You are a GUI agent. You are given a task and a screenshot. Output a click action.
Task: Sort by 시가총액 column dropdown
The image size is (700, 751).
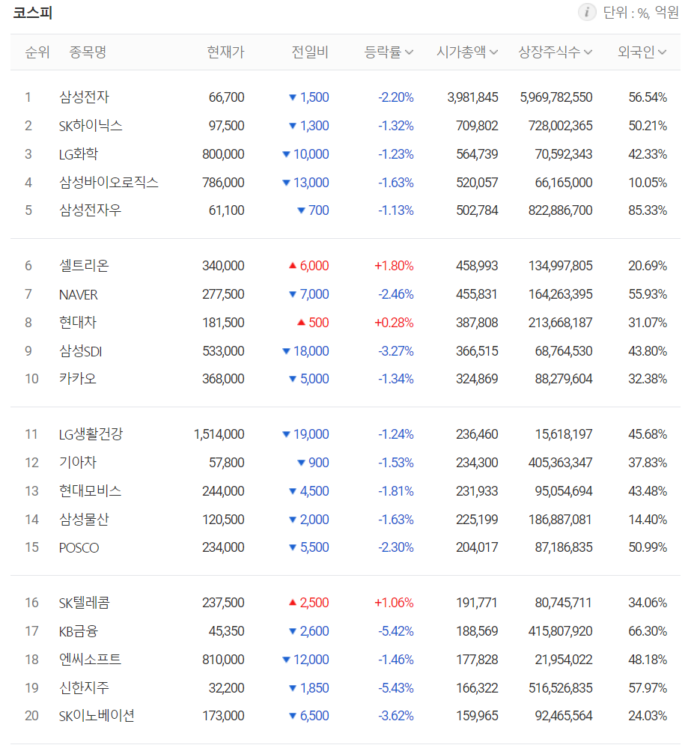coord(467,52)
